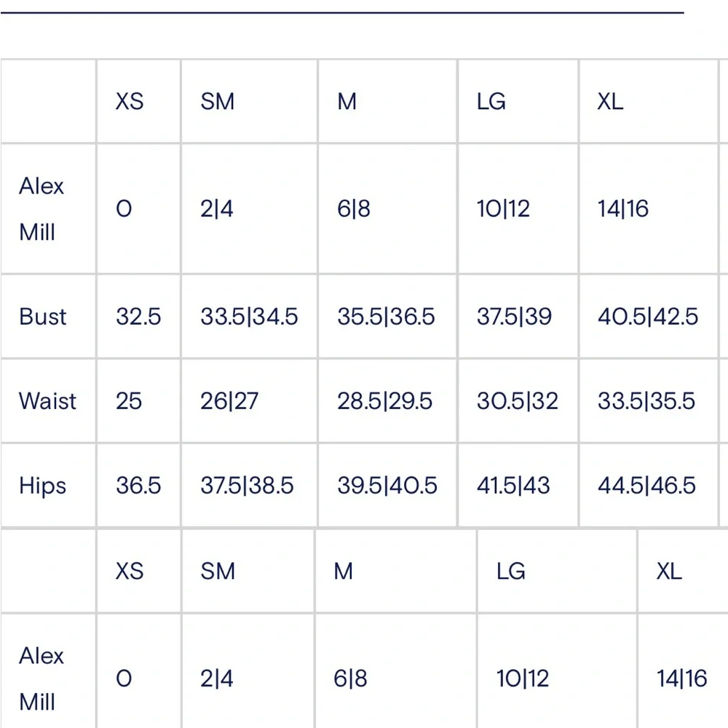Select the SM header in top table
The width and height of the screenshot is (728, 728).
click(249, 101)
